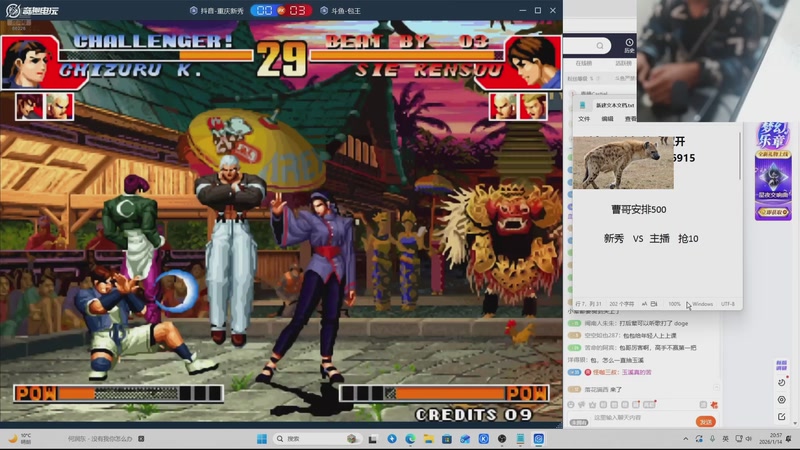Click the blue play-arrow taskbar icon
800x450 pixels.
[x=392, y=439]
